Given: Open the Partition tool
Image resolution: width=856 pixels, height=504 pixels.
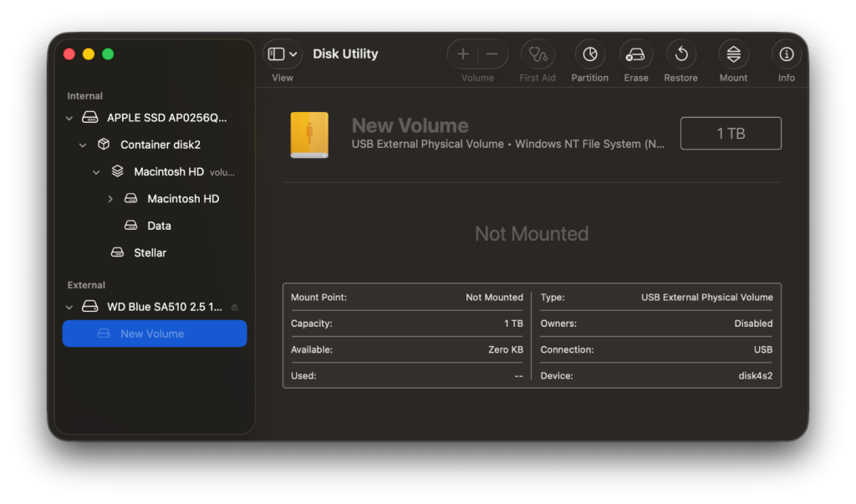Looking at the screenshot, I should 590,54.
